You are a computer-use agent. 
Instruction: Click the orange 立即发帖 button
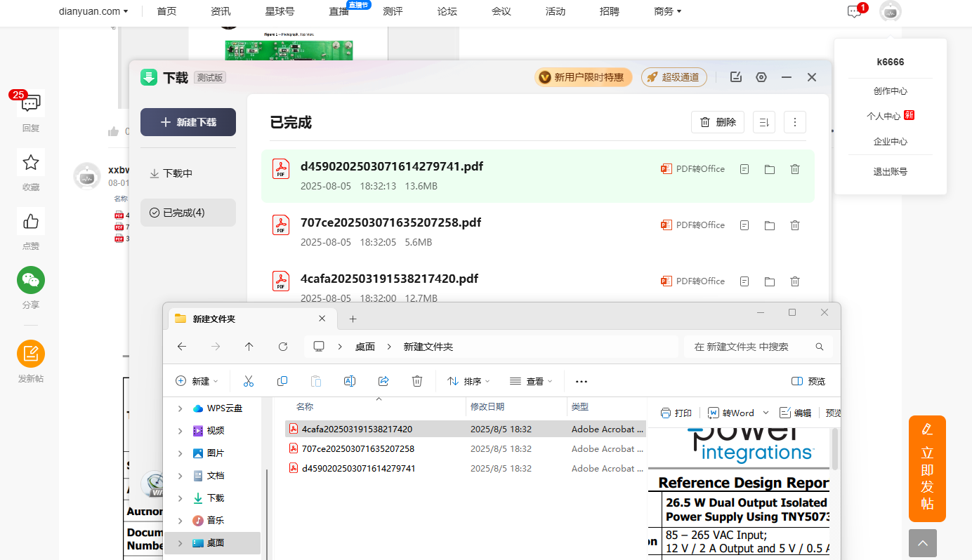927,469
